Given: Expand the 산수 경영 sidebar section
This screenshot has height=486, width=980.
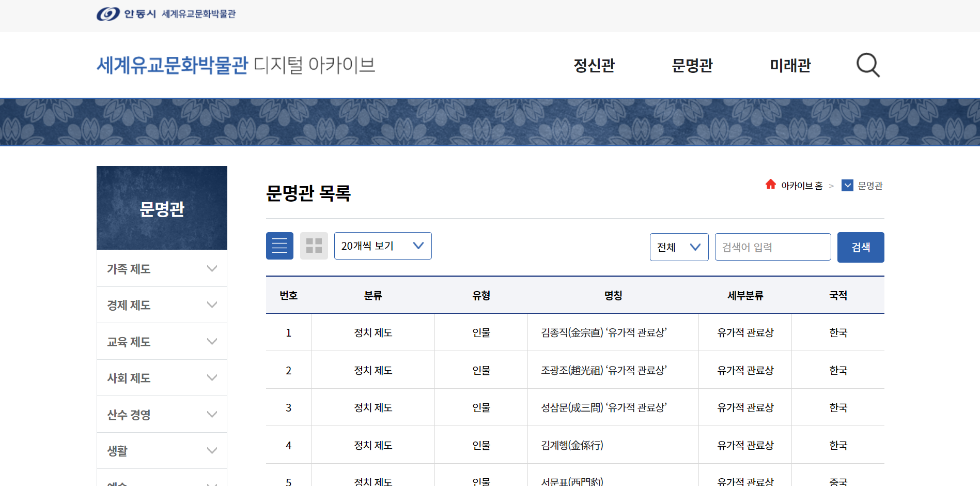Looking at the screenshot, I should (x=162, y=415).
